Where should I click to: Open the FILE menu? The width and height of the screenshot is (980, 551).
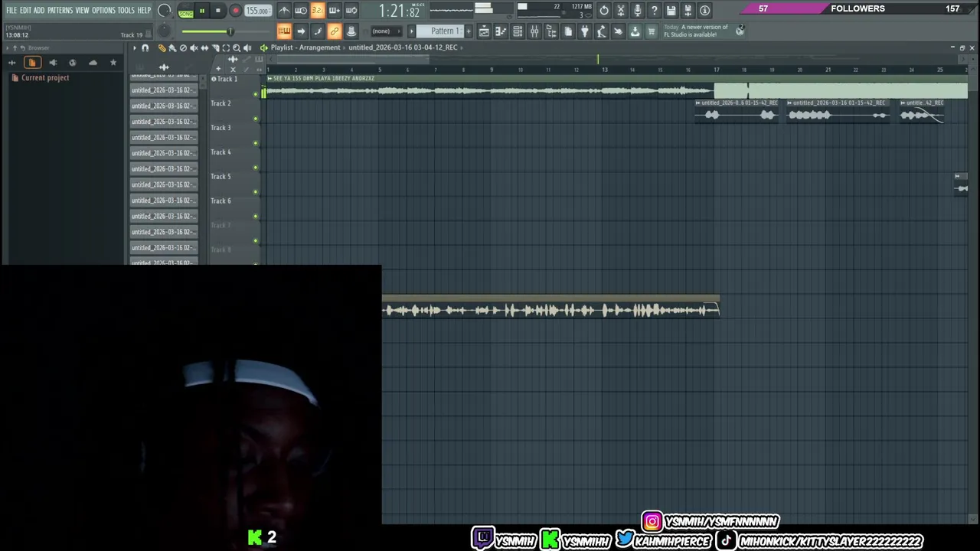[11, 10]
